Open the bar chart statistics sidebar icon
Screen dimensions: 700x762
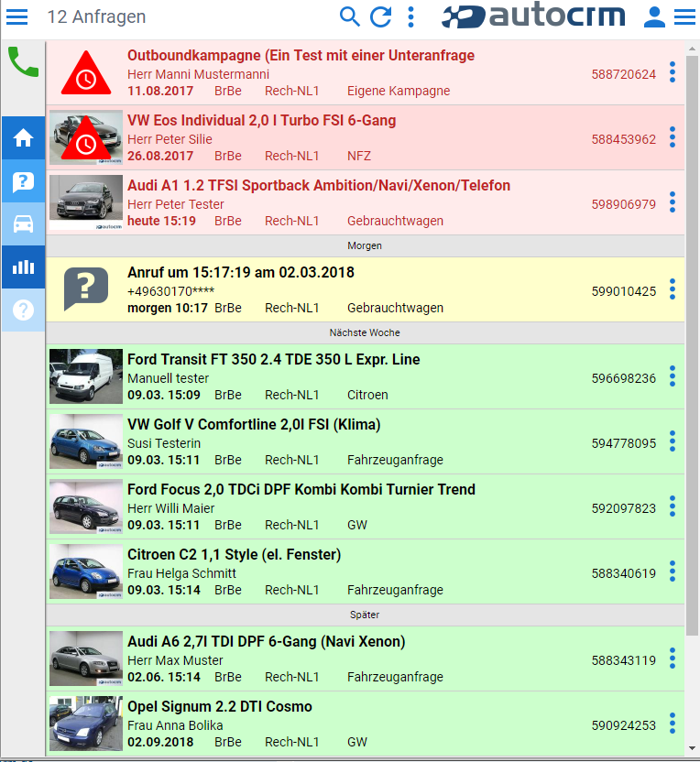coord(23,267)
